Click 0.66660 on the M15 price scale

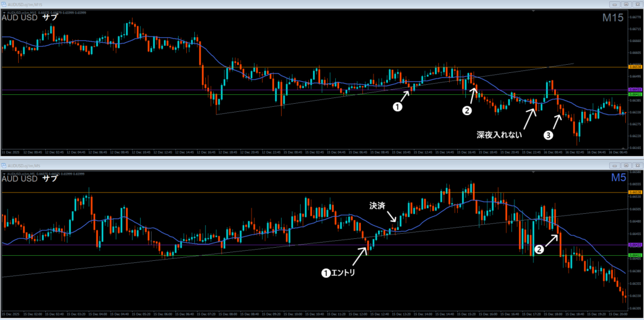click(x=636, y=41)
